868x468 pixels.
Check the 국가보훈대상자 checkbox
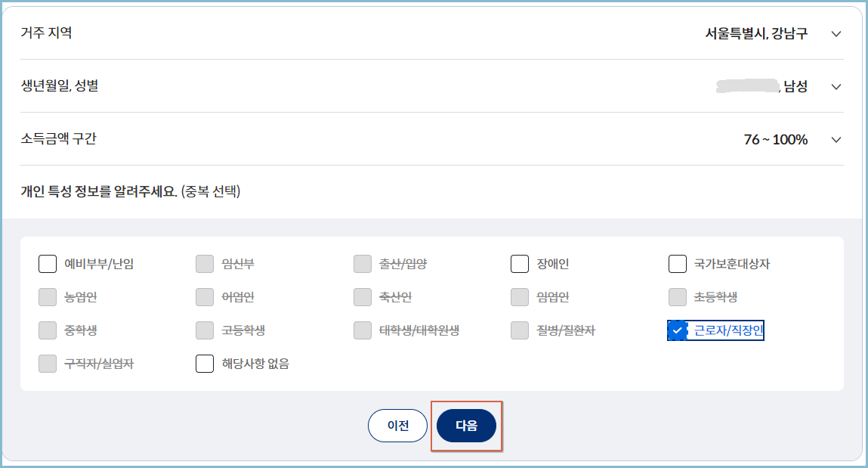(x=677, y=264)
